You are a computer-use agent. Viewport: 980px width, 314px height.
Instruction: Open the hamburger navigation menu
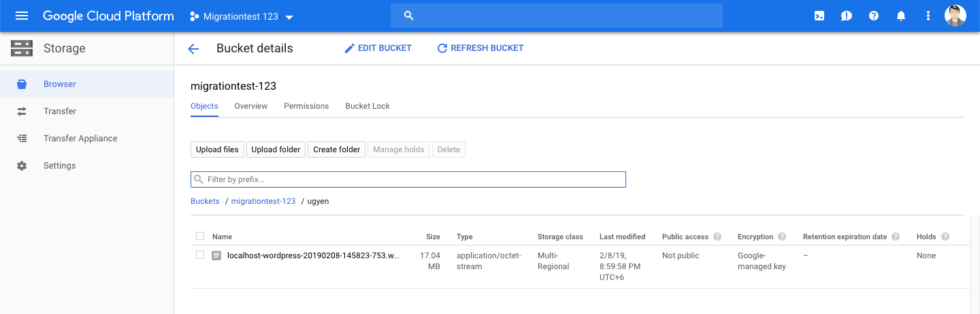point(22,16)
